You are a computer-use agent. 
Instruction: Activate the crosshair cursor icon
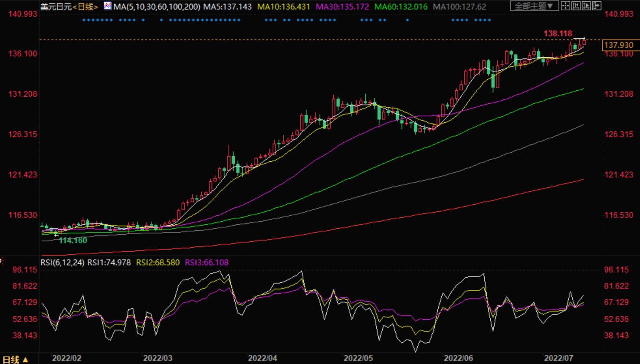pos(565,6)
